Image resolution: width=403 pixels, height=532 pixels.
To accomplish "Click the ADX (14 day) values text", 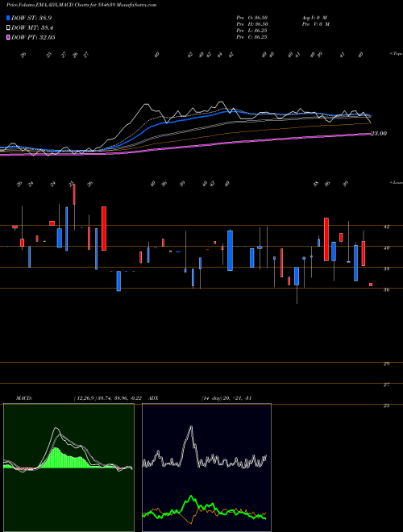I will [226, 398].
